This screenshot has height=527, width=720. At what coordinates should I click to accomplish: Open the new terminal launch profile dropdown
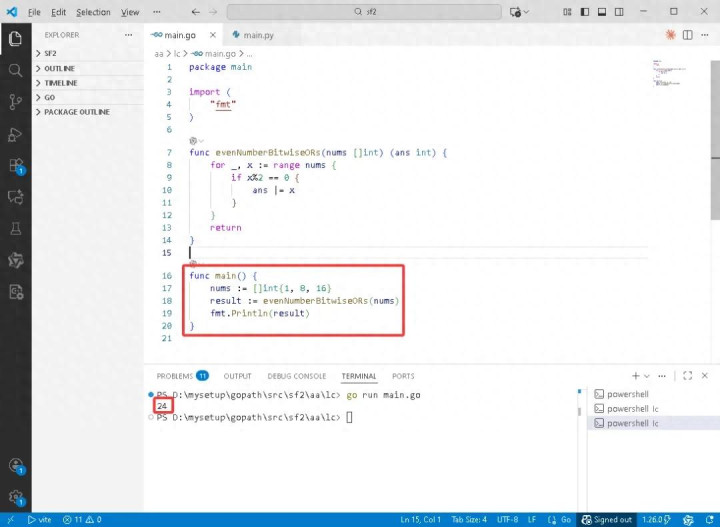click(648, 376)
